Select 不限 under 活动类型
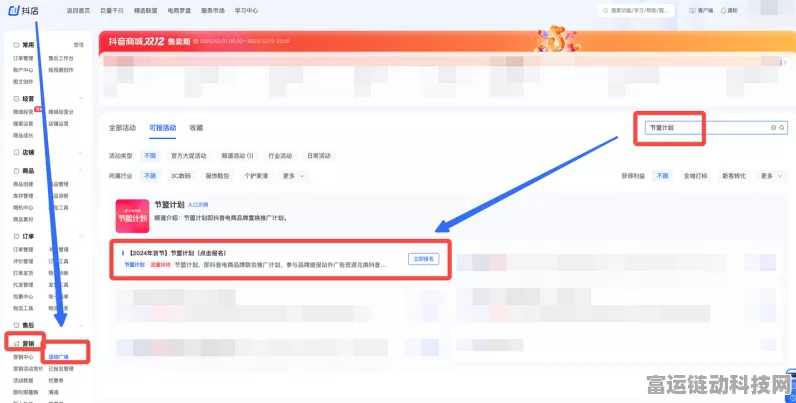Image resolution: width=796 pixels, height=403 pixels. (150, 156)
